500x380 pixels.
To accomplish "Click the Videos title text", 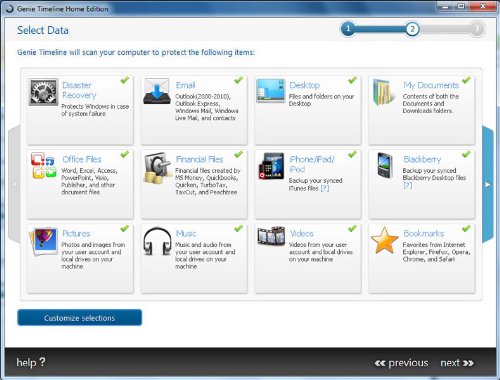I will [x=301, y=233].
